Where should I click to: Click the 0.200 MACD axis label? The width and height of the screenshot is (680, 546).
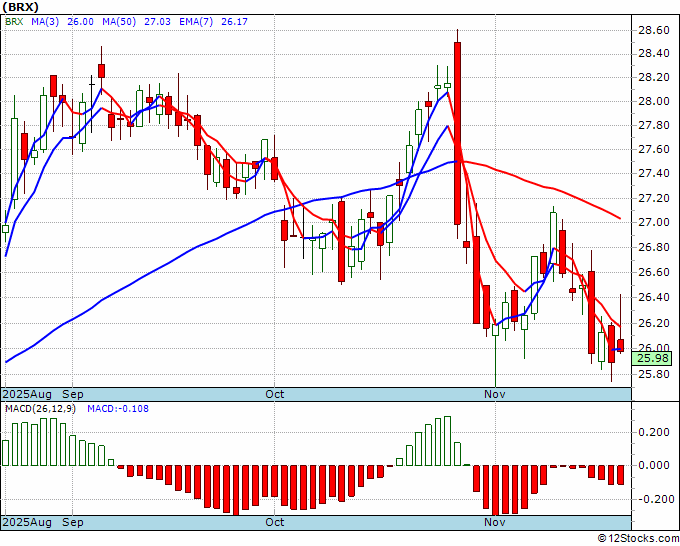pyautogui.click(x=653, y=432)
